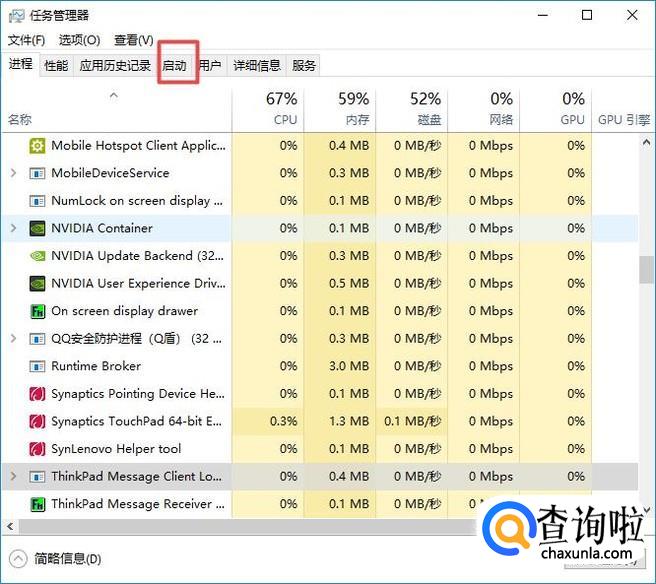Click the ThinkPad Message Client Loader icon
The width and height of the screenshot is (656, 584).
tap(37, 476)
